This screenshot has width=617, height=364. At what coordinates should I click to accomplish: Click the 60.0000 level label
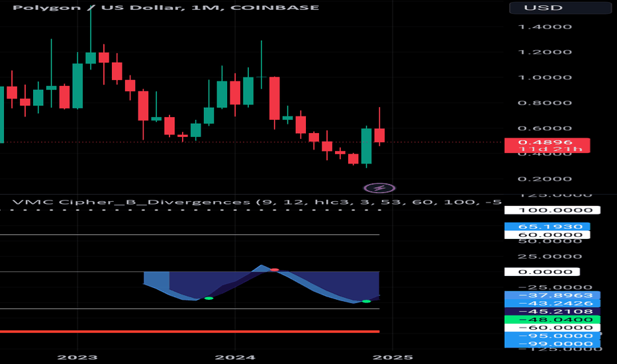(547, 235)
